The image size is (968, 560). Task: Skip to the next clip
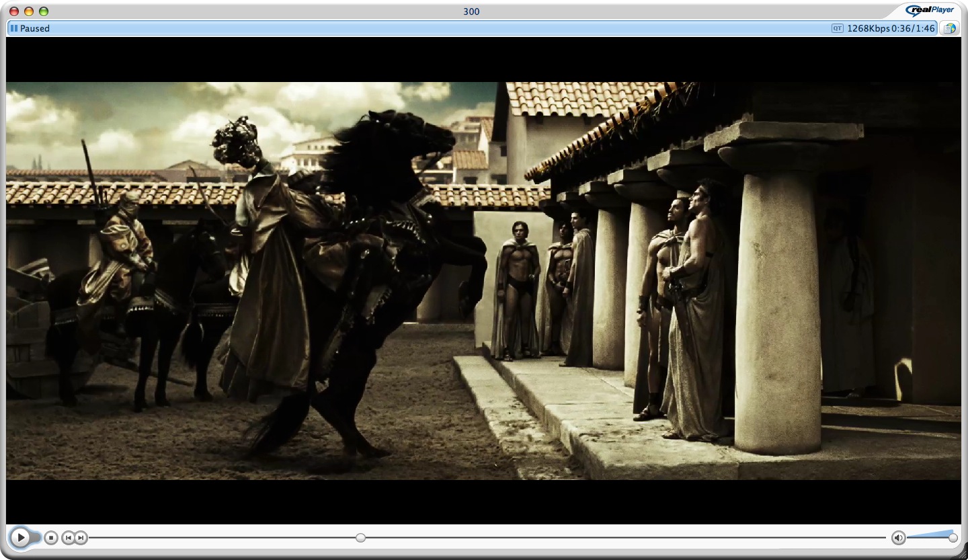(81, 538)
